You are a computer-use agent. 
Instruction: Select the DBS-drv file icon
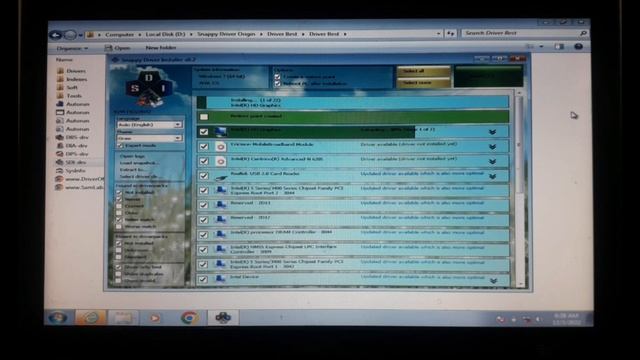click(60, 138)
